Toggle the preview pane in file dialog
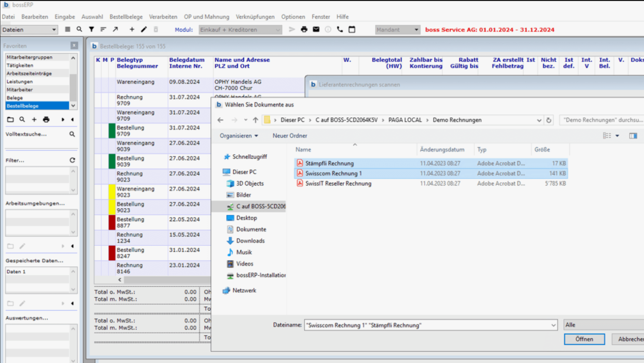Viewport: 644px width, 363px height. click(633, 136)
